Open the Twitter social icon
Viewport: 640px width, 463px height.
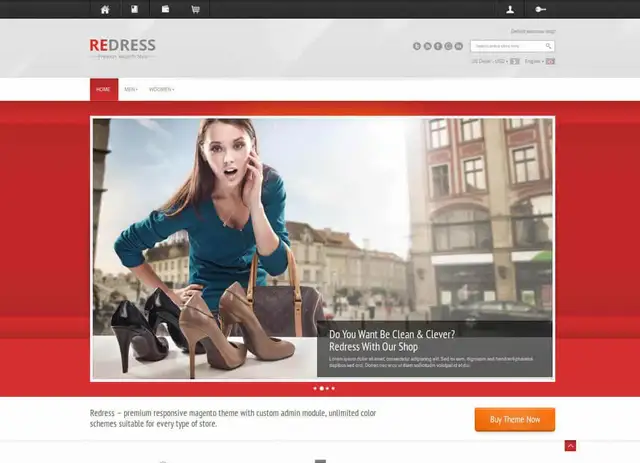[417, 46]
